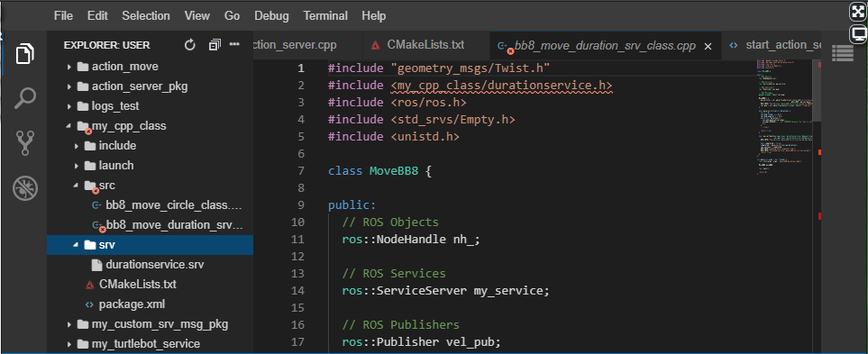Open the Selection menu
This screenshot has height=354, width=868.
(x=146, y=16)
